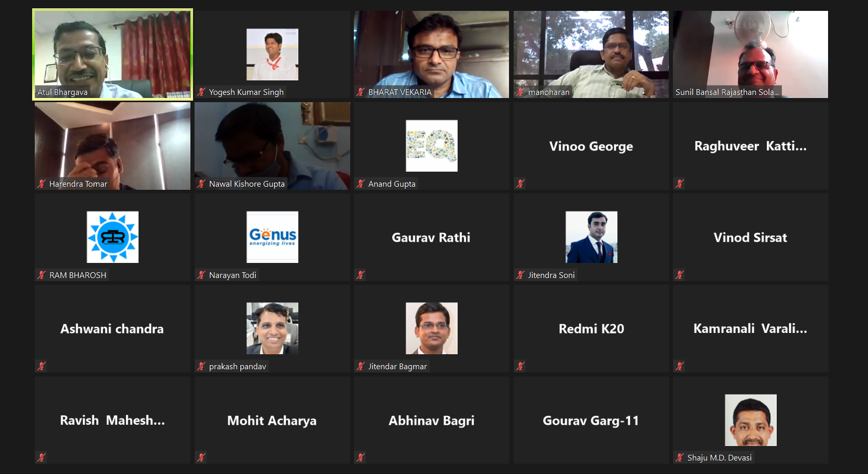Viewport: 868px width, 474px height.
Task: Select the Vinod Sirsat participant tile
Action: pyautogui.click(x=750, y=238)
